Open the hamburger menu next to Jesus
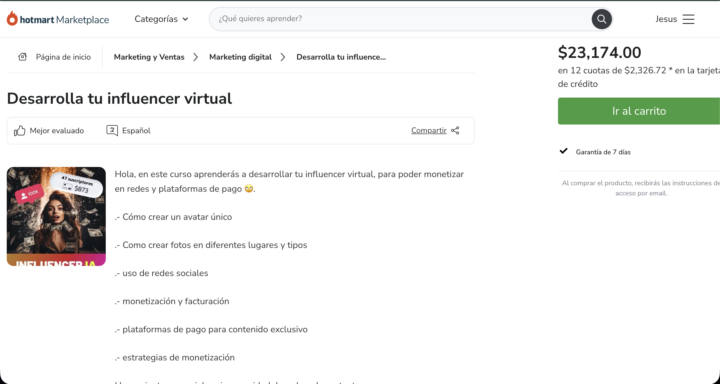Image resolution: width=720 pixels, height=384 pixels. 688,19
